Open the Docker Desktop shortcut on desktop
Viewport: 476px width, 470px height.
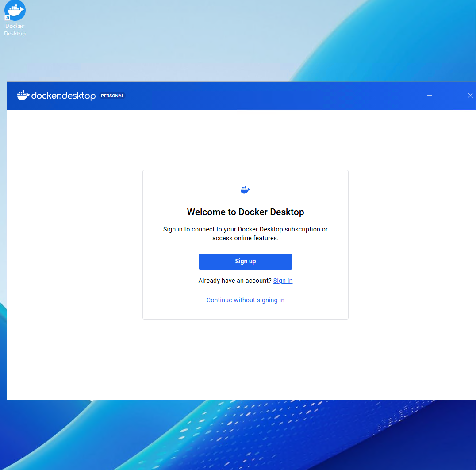click(15, 19)
